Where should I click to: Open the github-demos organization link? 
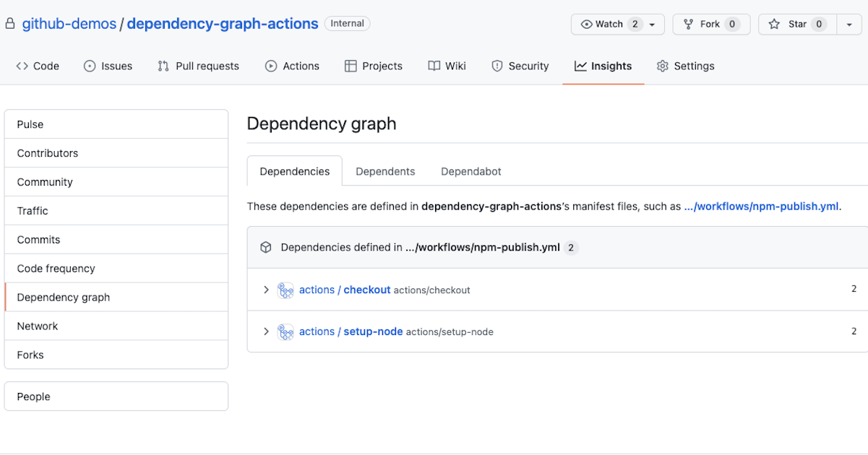(x=69, y=23)
